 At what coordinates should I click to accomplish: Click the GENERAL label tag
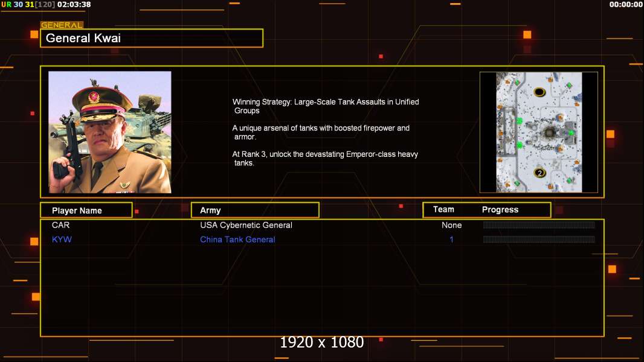(62, 25)
